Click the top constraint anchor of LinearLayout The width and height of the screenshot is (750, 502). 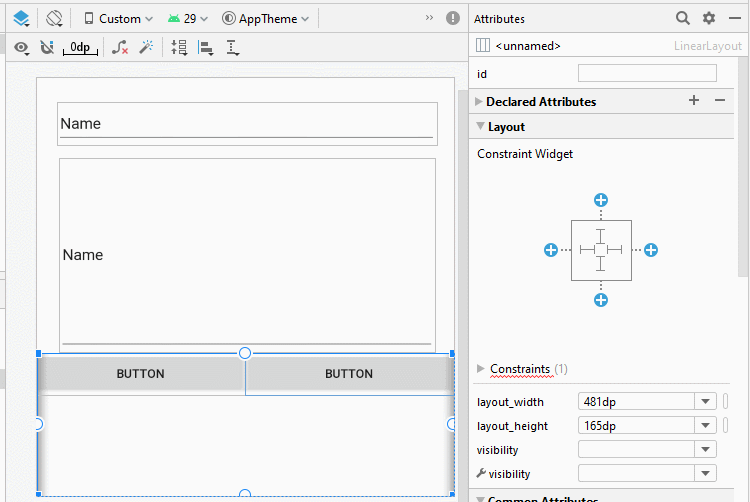pos(244,353)
